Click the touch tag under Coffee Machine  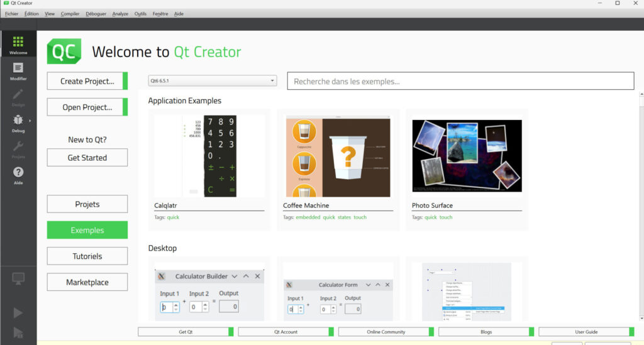[360, 217]
